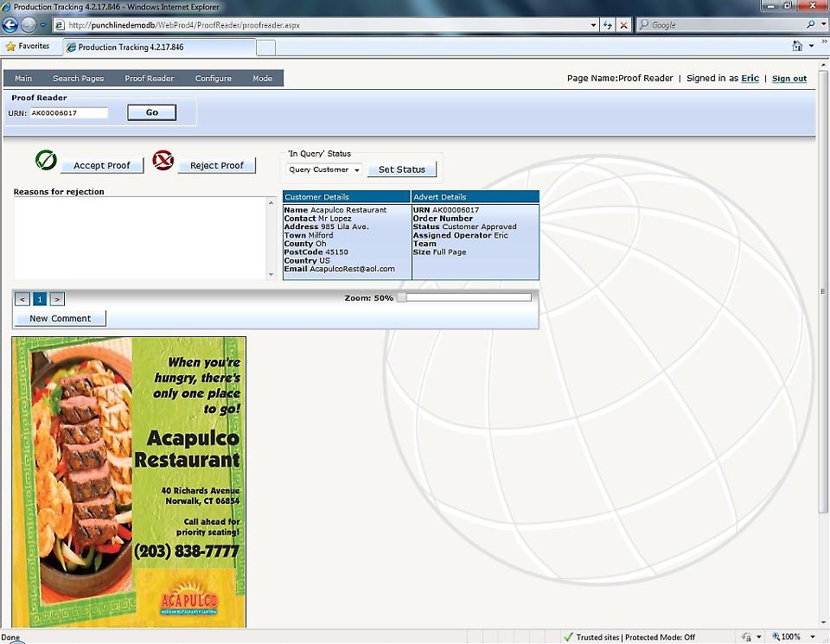The width and height of the screenshot is (830, 644).
Task: Click the New Comment button
Action: pos(61,319)
